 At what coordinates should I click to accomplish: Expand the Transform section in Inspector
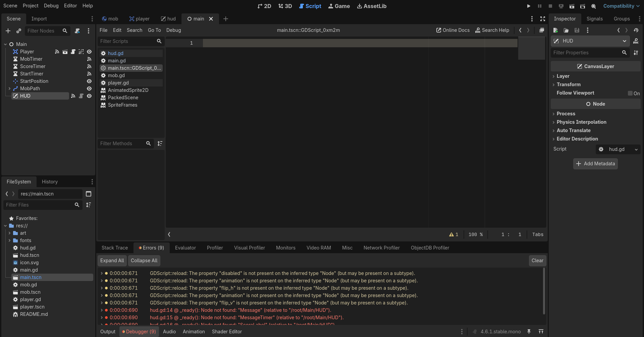click(569, 85)
